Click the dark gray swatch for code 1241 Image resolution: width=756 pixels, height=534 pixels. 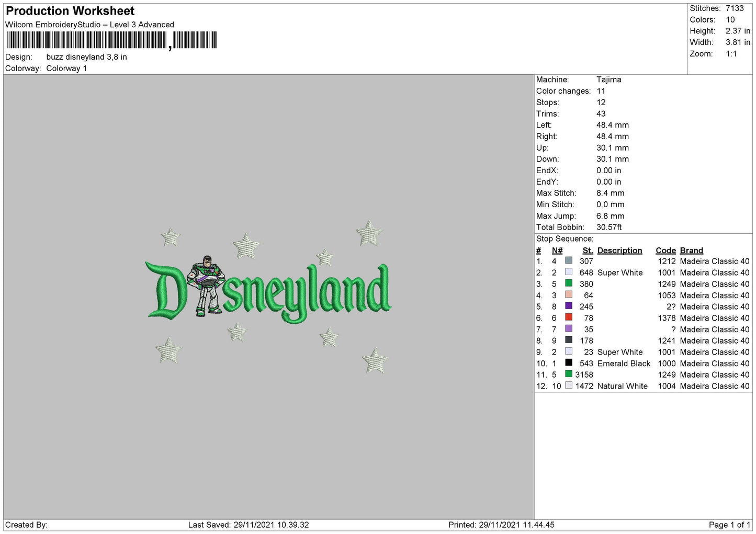point(569,340)
